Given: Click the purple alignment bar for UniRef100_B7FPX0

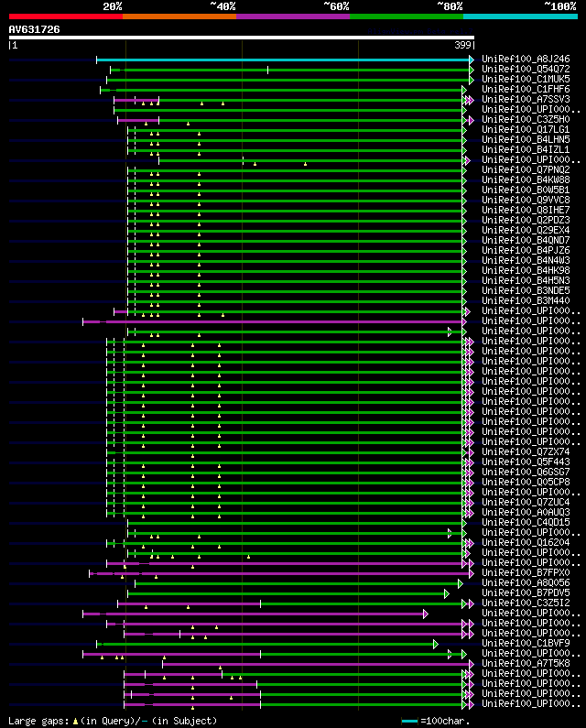Looking at the screenshot, I should coord(279,574).
